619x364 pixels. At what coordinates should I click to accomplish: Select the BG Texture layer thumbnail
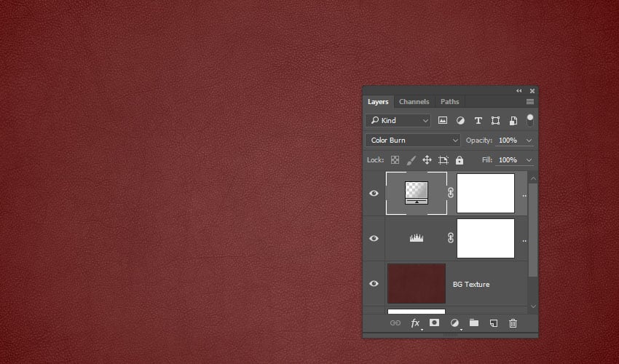click(x=417, y=284)
